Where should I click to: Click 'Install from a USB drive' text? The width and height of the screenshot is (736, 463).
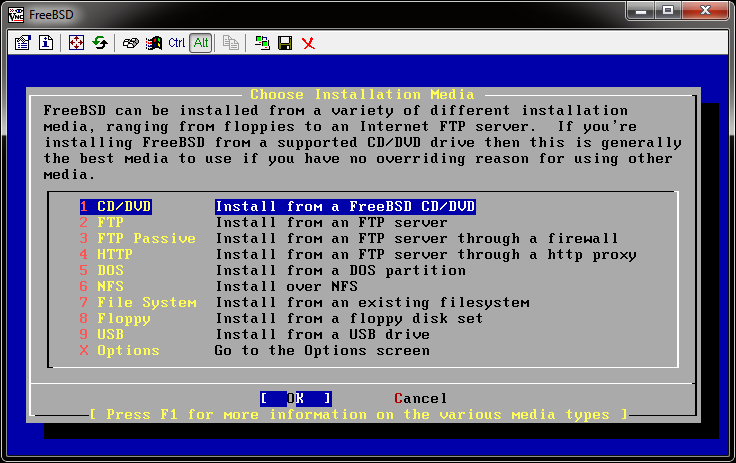(322, 334)
